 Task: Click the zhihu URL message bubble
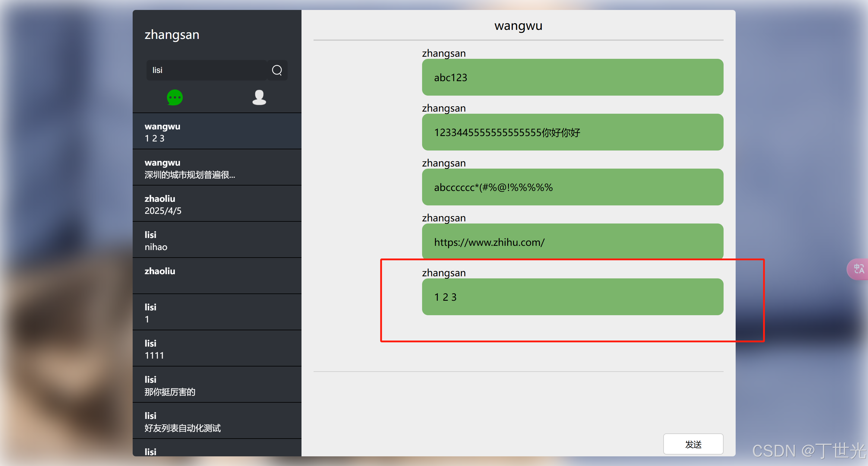(x=572, y=242)
